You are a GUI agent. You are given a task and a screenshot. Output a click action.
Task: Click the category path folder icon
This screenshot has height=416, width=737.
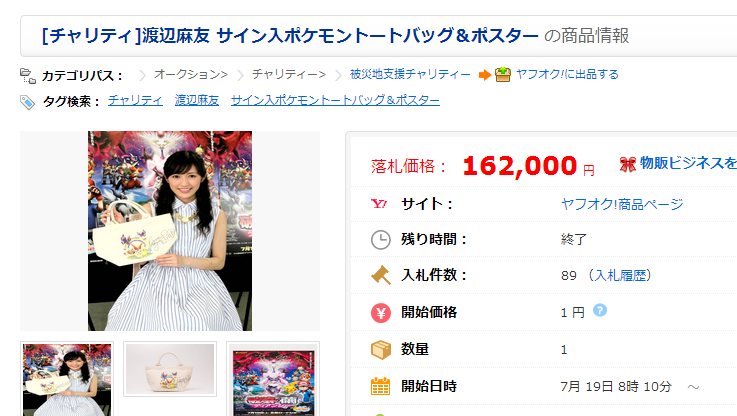click(x=28, y=76)
